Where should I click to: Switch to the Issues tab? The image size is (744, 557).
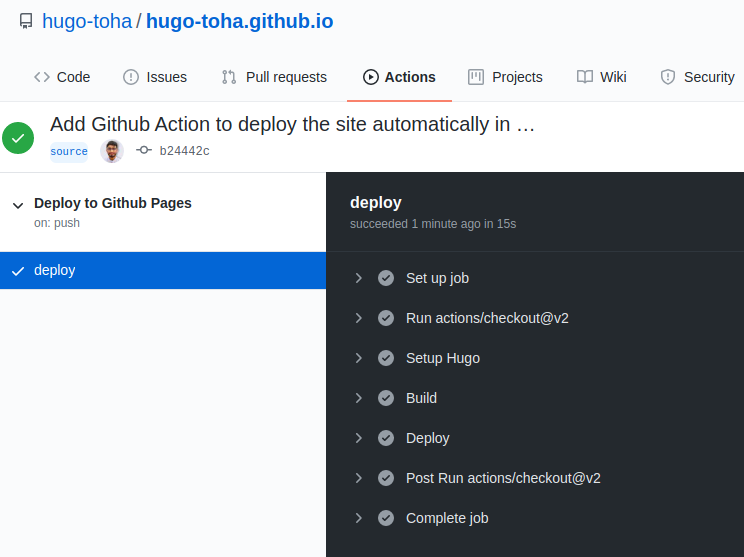(155, 77)
